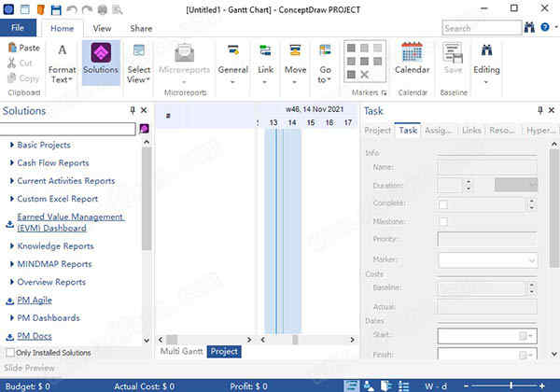Click the Redo arrow in title bar

click(x=87, y=9)
